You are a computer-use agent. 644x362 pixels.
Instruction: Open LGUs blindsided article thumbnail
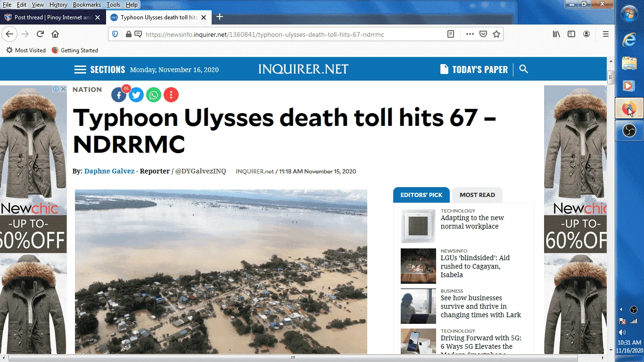tap(418, 266)
